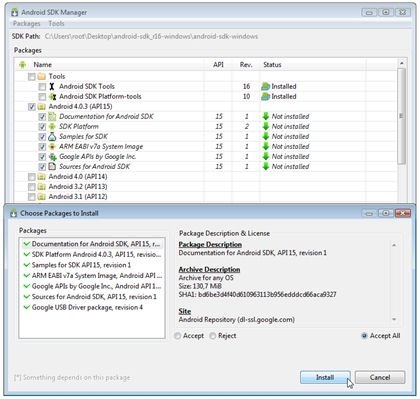Click the Android SDK Manager title bar icon

tap(14, 12)
